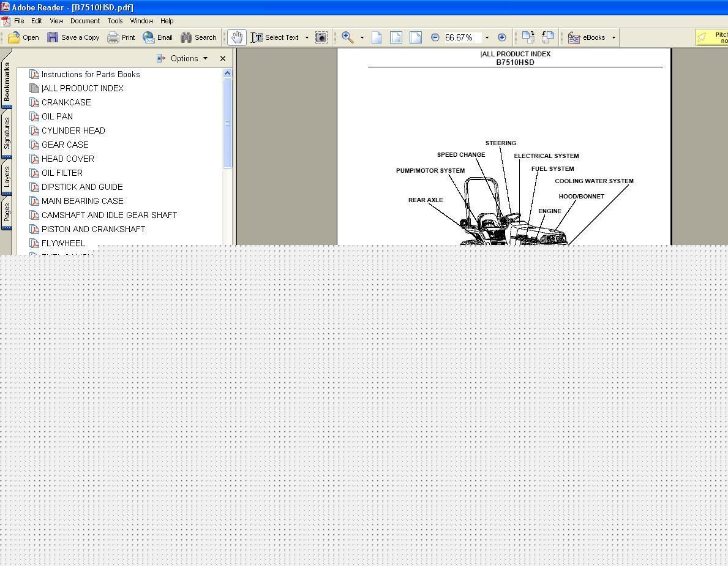Choose the Zoom In magnifier tool
The height and width of the screenshot is (566, 728).
(x=347, y=37)
